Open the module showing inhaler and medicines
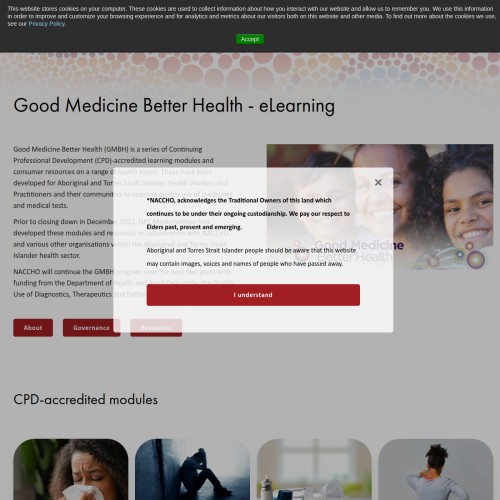Screen dimensions: 500x500 click(314, 469)
